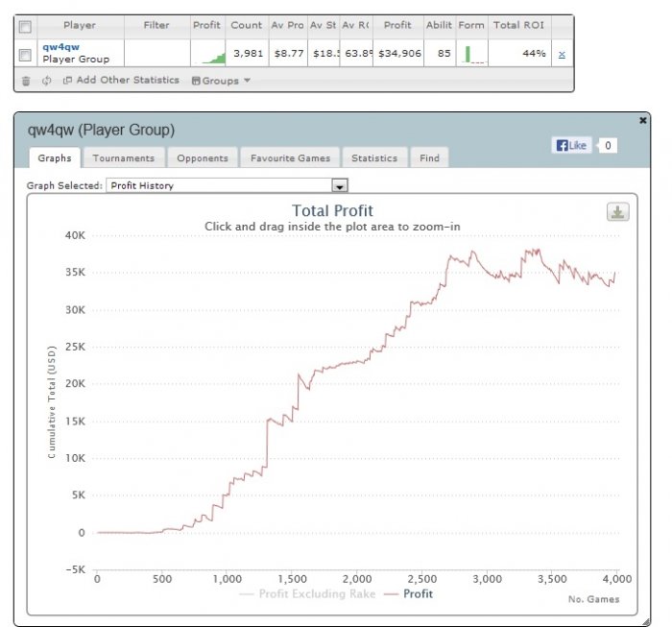Click the Add Other Statistics icon
Viewport: 672px width, 627px height.
tap(67, 80)
